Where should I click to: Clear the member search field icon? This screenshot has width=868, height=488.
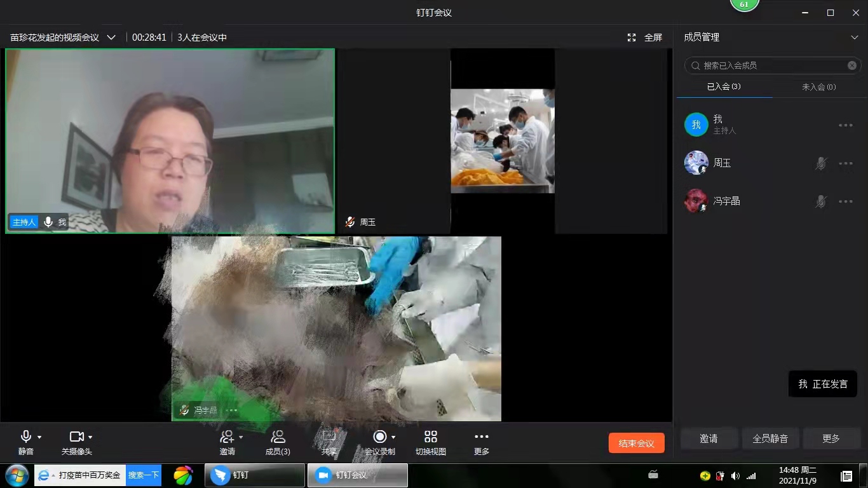coord(851,65)
